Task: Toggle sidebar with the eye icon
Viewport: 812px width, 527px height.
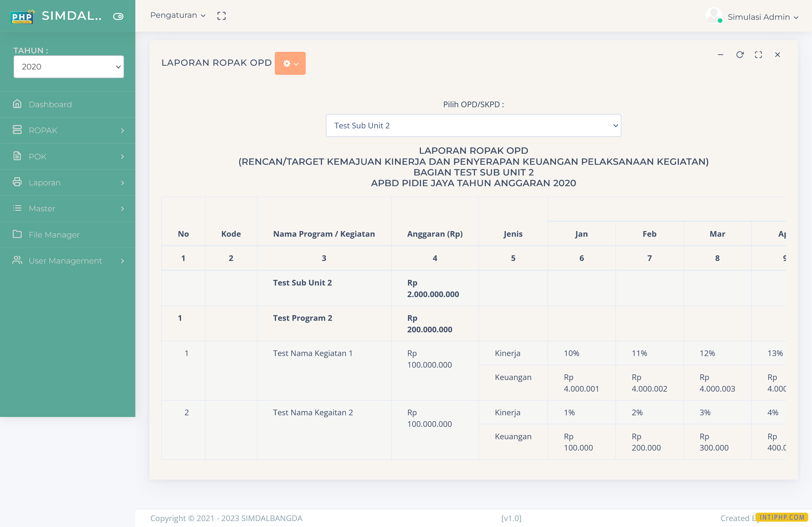Action: tap(118, 16)
